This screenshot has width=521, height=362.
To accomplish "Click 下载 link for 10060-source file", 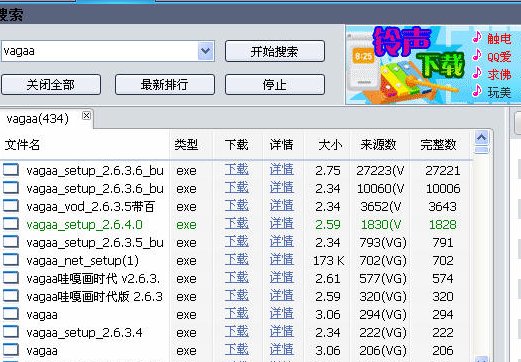I will 236,188.
